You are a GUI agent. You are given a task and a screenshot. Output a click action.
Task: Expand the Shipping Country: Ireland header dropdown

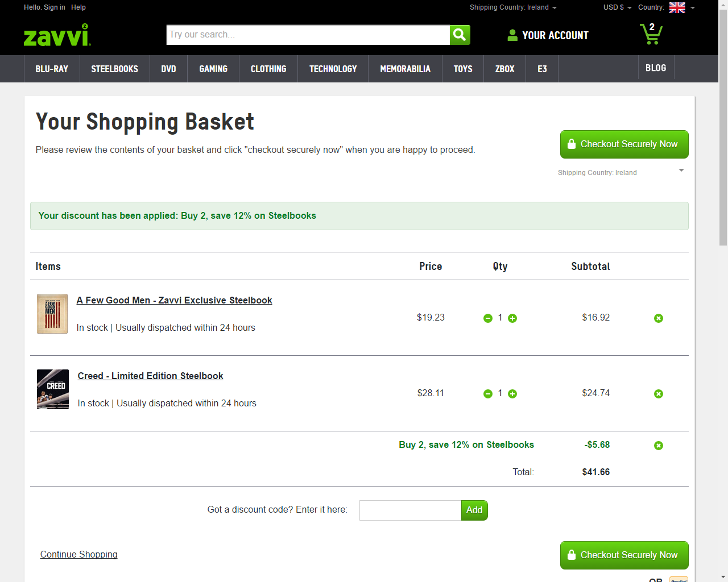(x=513, y=7)
